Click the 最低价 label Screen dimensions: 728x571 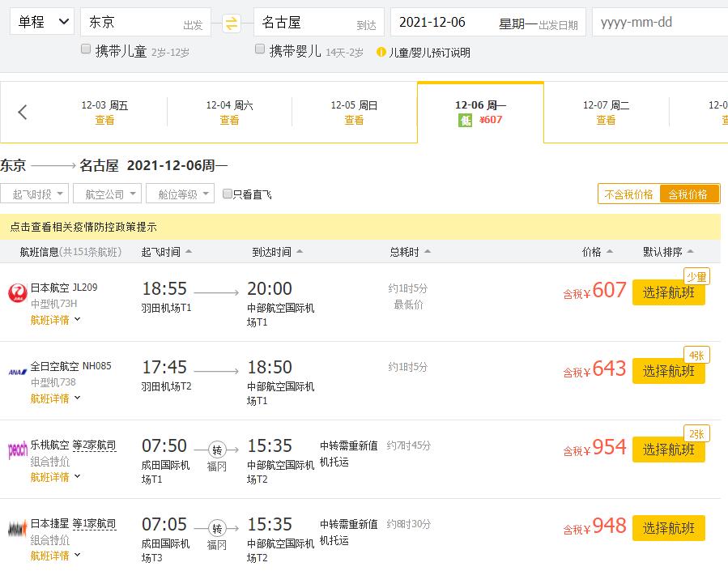408,305
